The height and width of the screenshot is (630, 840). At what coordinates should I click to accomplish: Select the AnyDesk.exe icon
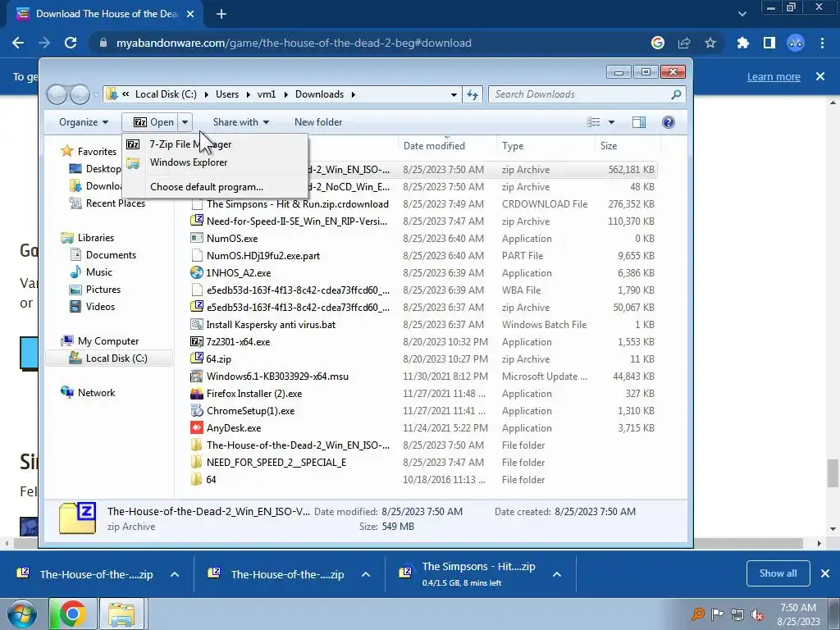point(197,428)
